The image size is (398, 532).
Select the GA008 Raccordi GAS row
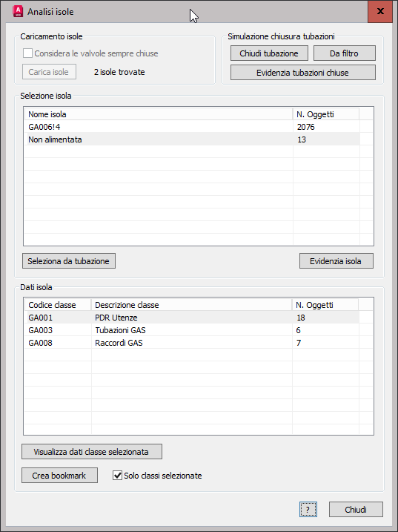pyautogui.click(x=192, y=343)
